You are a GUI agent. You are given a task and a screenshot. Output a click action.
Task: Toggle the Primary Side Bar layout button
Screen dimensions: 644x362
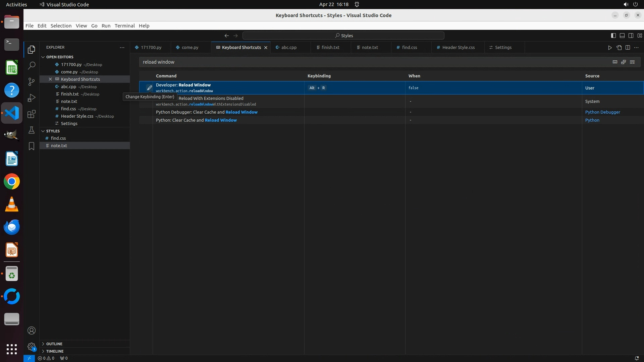pos(613,36)
